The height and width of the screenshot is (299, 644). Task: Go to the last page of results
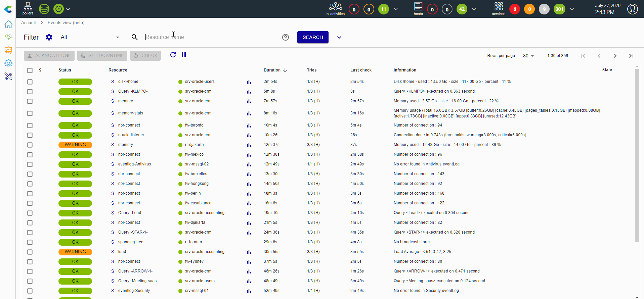[x=631, y=56]
